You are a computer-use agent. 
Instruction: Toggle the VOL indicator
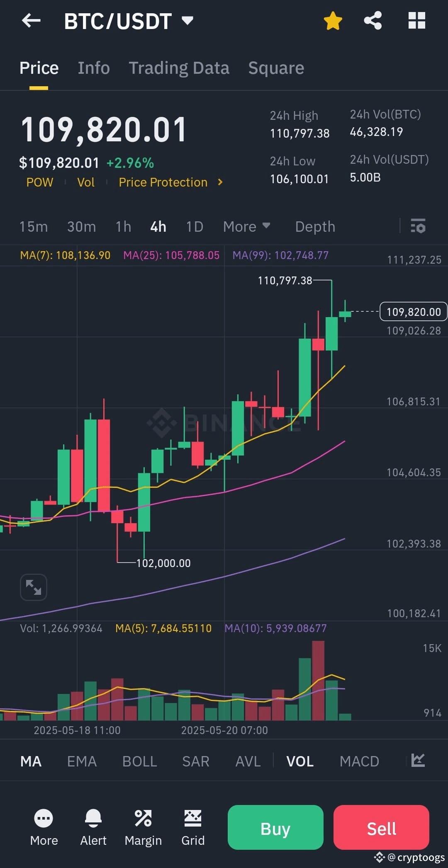coord(299,761)
